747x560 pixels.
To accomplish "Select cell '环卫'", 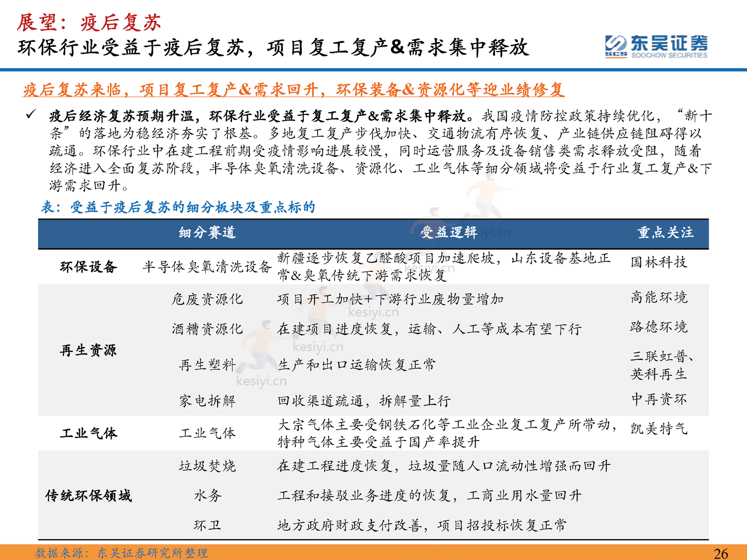I will (x=207, y=525).
